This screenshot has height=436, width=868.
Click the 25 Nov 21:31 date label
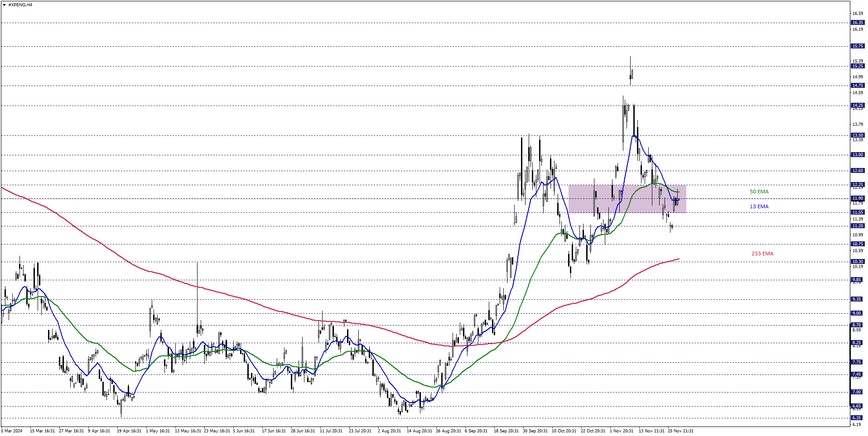point(680,431)
